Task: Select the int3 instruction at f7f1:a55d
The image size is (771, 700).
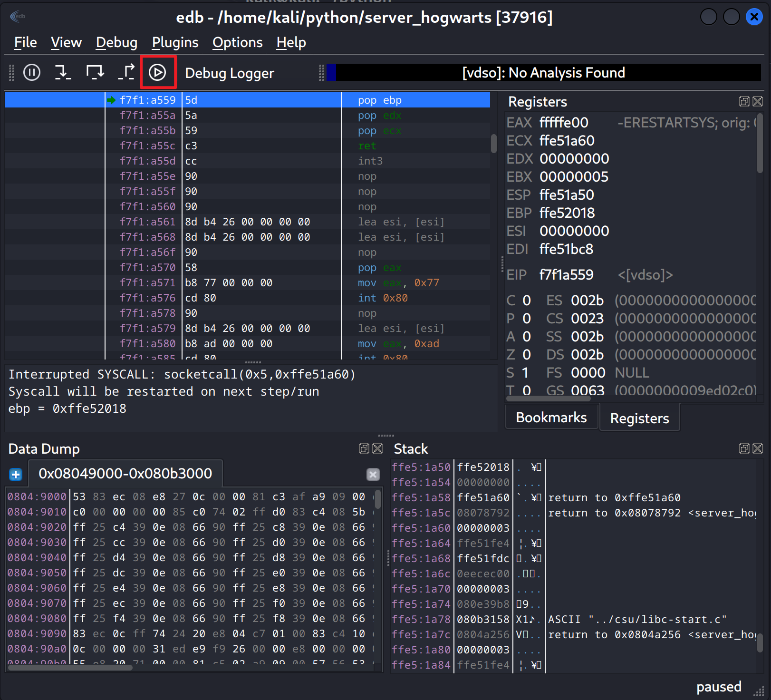Action: coord(247,161)
